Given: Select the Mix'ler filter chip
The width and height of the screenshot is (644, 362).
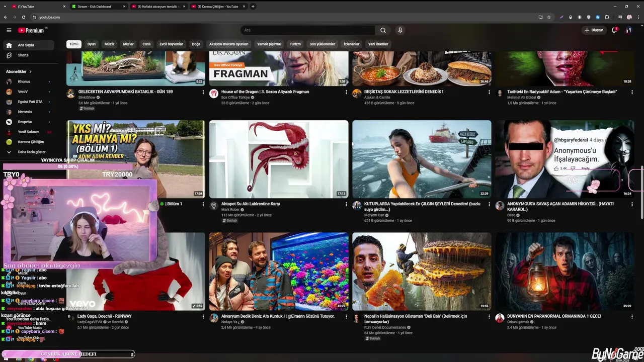Looking at the screenshot, I should [x=128, y=44].
